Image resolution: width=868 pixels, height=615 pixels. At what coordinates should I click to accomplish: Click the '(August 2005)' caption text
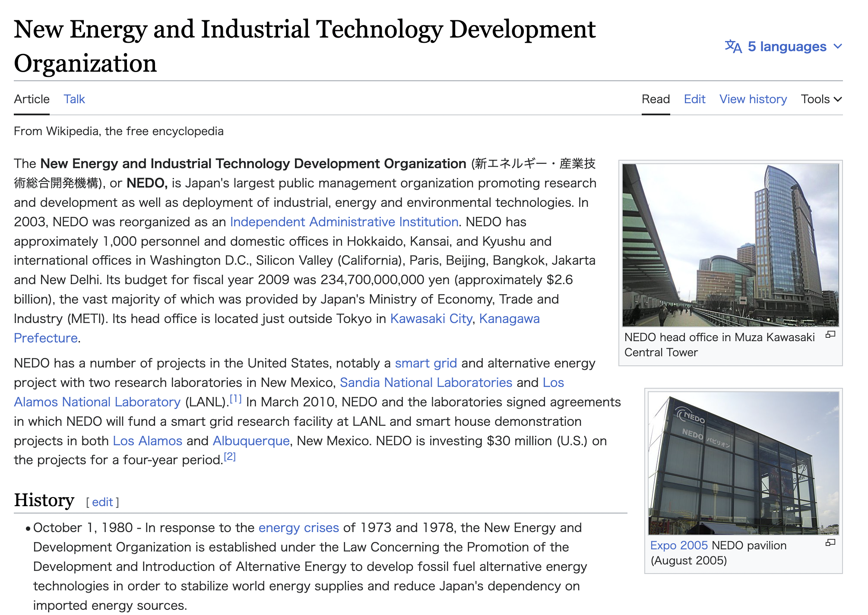pyautogui.click(x=689, y=561)
